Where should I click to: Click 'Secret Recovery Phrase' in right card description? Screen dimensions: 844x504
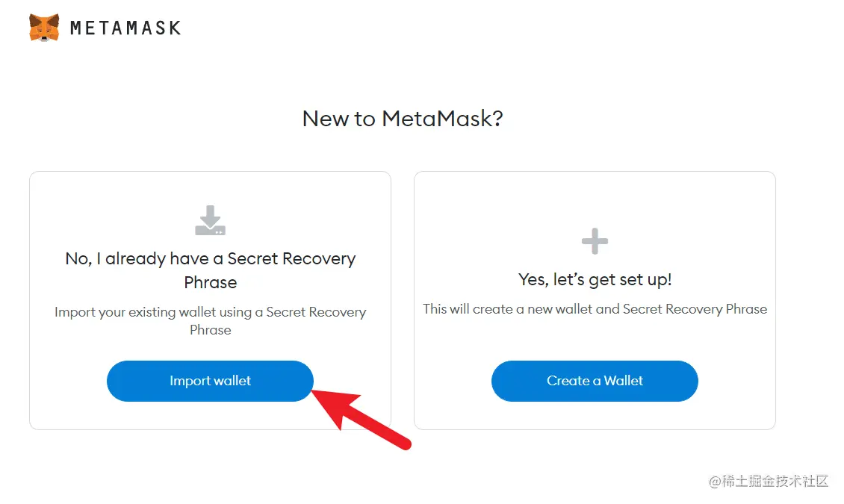click(x=695, y=309)
